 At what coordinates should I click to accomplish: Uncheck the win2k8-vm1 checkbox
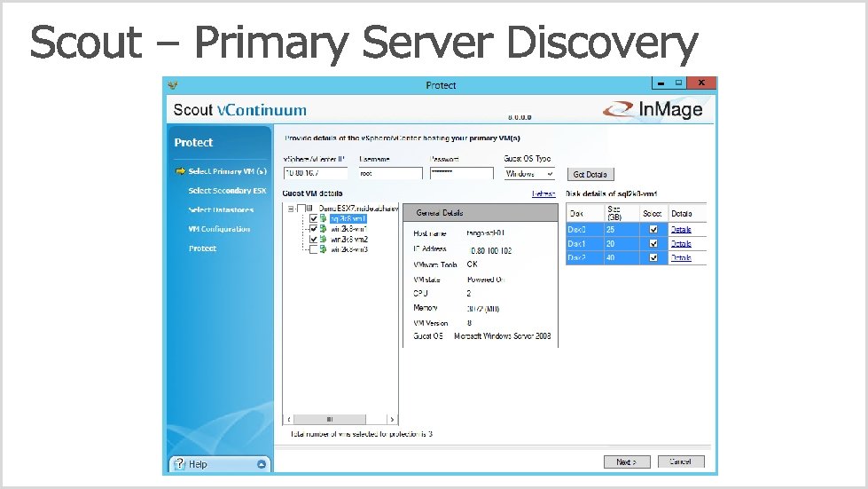pyautogui.click(x=313, y=229)
